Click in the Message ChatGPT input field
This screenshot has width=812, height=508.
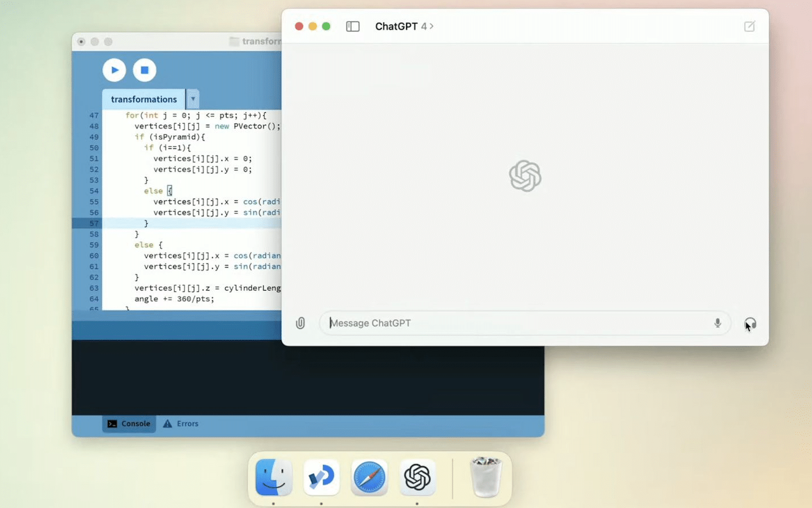coord(514,323)
